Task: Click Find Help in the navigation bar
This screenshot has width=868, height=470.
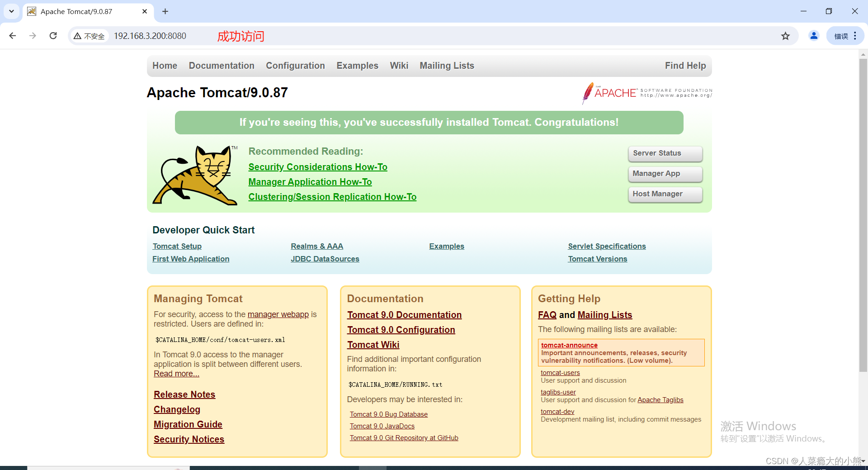Action: point(685,66)
